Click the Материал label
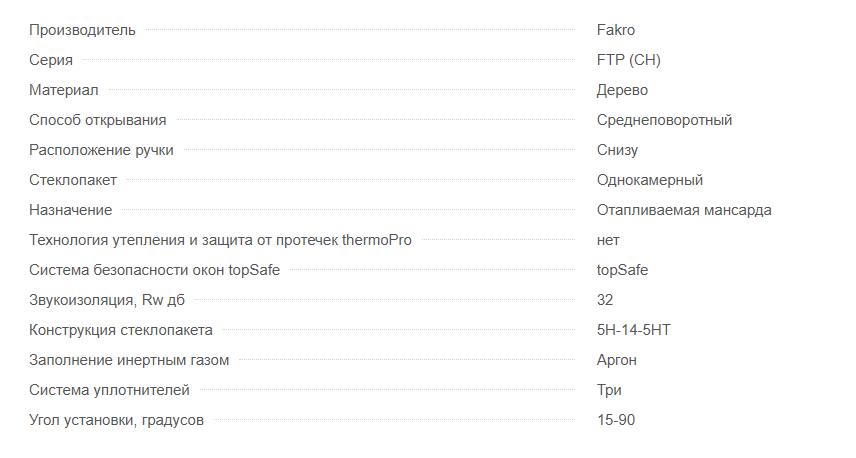 coord(63,90)
